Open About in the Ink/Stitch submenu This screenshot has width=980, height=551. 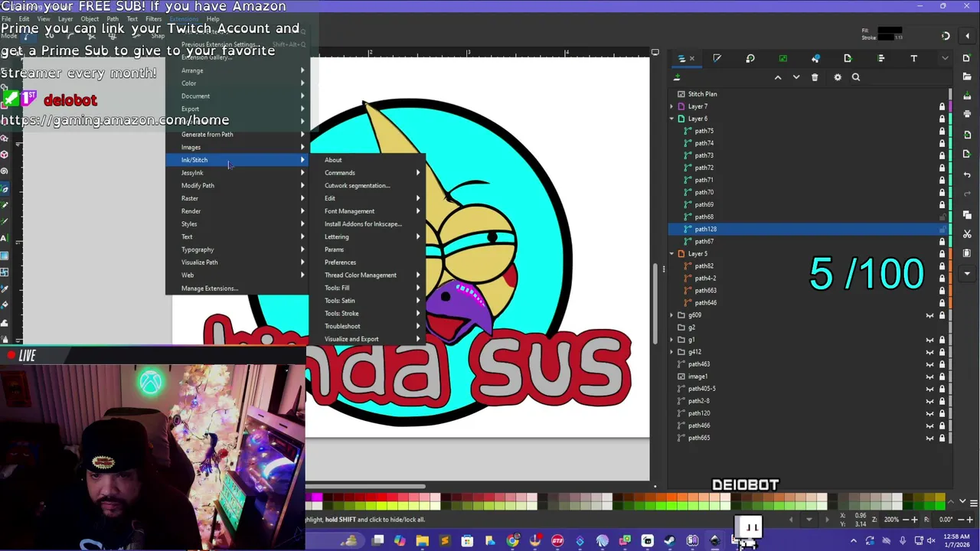click(333, 160)
